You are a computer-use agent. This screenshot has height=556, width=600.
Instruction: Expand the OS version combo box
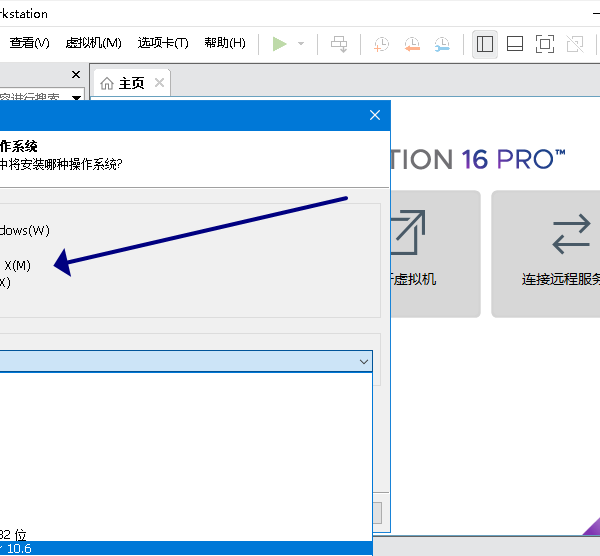click(363, 361)
